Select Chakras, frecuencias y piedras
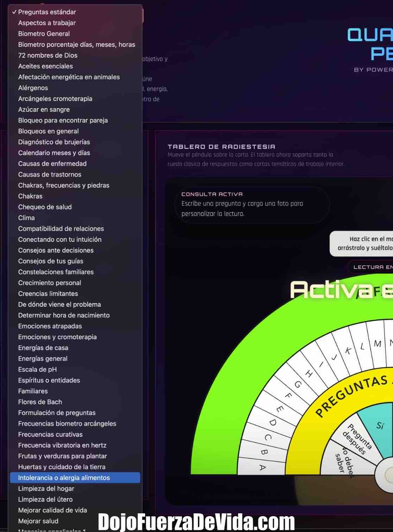This screenshot has width=393, height=532. pyautogui.click(x=75, y=185)
